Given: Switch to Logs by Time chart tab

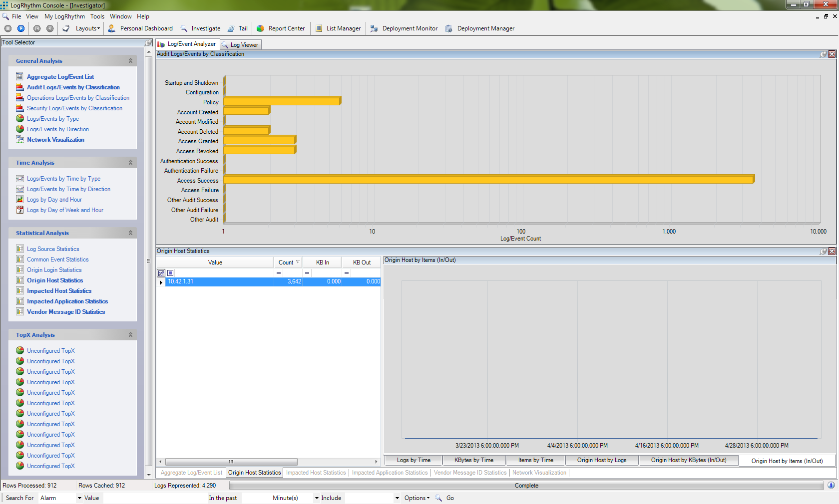Looking at the screenshot, I should pyautogui.click(x=414, y=460).
